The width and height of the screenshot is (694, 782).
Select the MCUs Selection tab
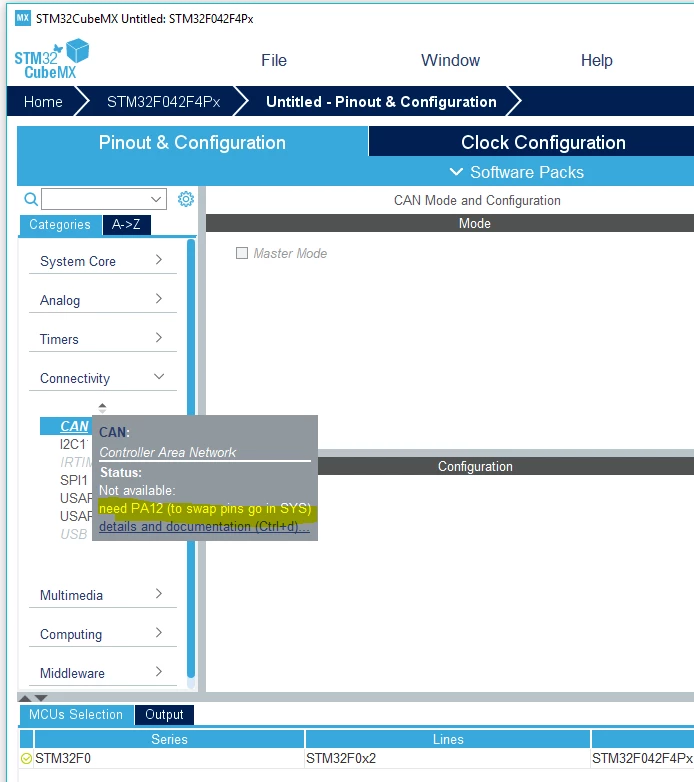[76, 714]
